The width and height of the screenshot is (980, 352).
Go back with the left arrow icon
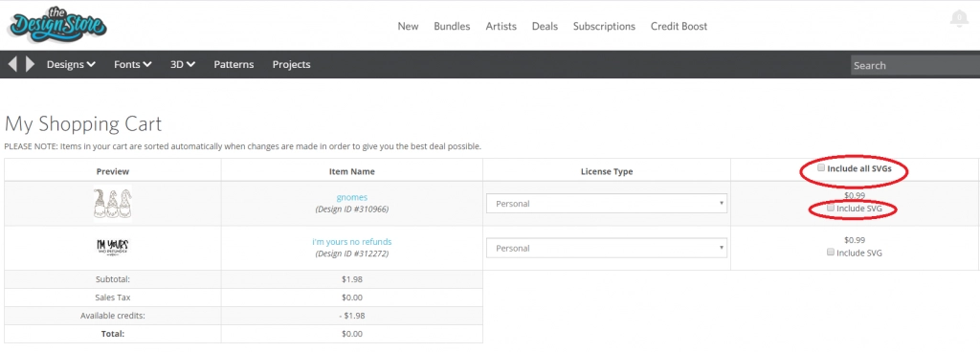pyautogui.click(x=12, y=64)
